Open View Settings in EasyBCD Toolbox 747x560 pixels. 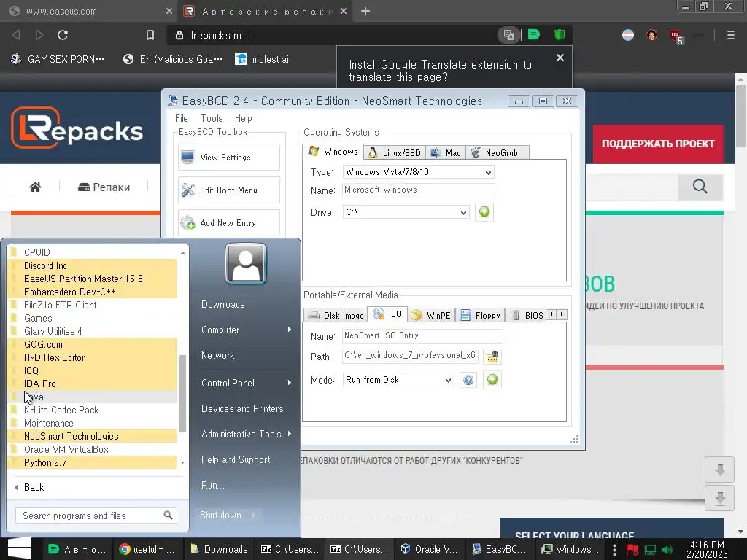(x=228, y=157)
